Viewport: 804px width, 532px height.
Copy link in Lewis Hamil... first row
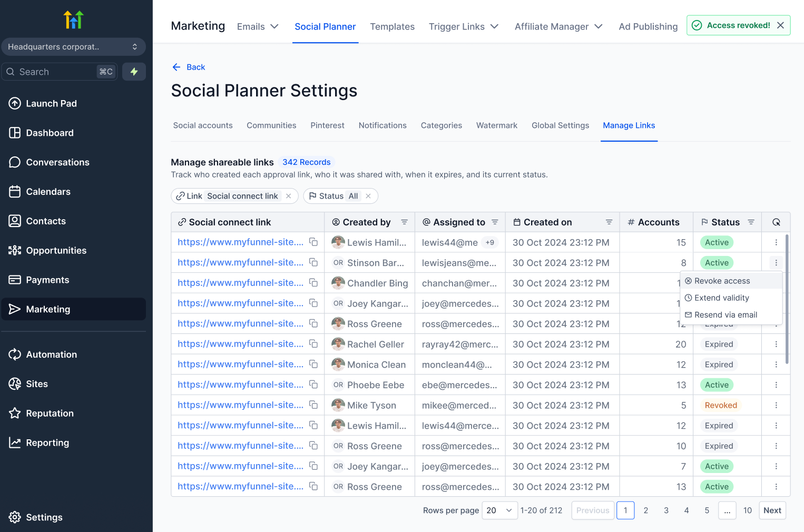313,242
